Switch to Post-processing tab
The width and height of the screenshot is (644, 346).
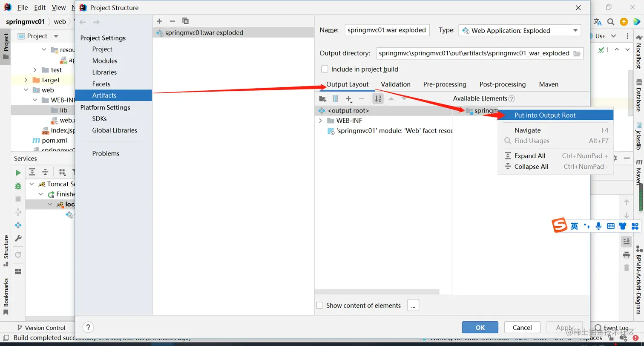(503, 84)
